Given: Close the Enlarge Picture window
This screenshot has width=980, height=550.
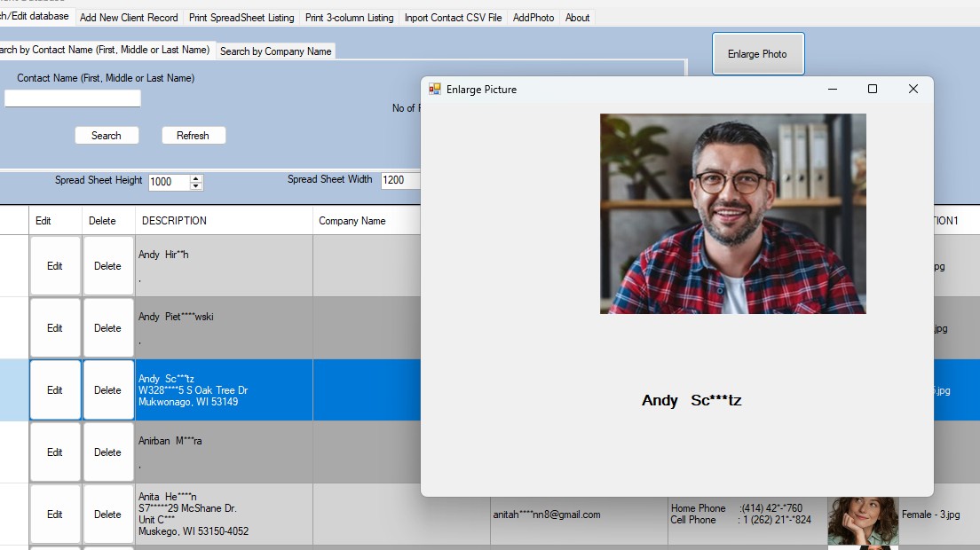Looking at the screenshot, I should click(913, 90).
